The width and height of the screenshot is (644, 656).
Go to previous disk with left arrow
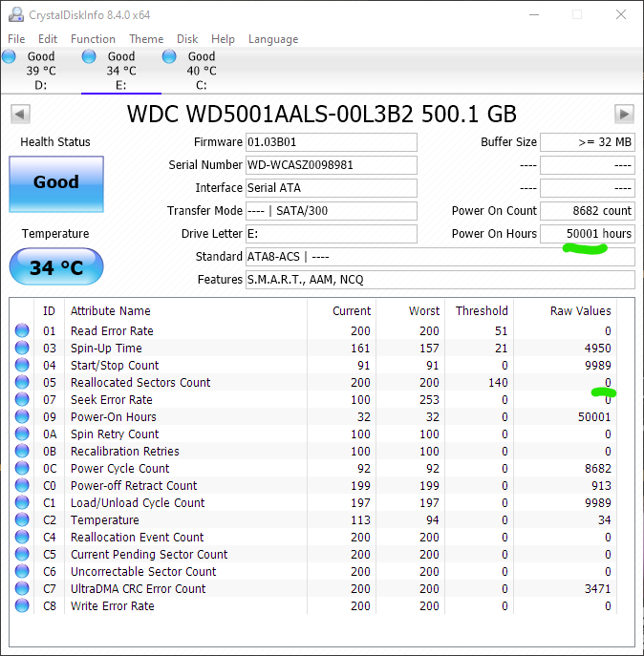20,114
